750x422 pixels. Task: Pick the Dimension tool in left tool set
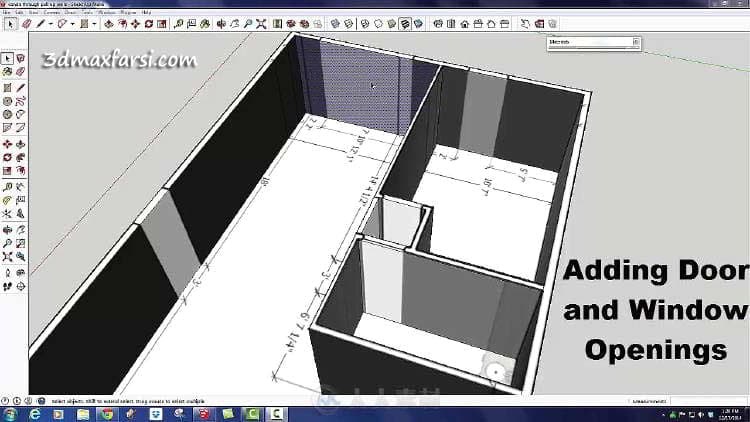pos(21,187)
